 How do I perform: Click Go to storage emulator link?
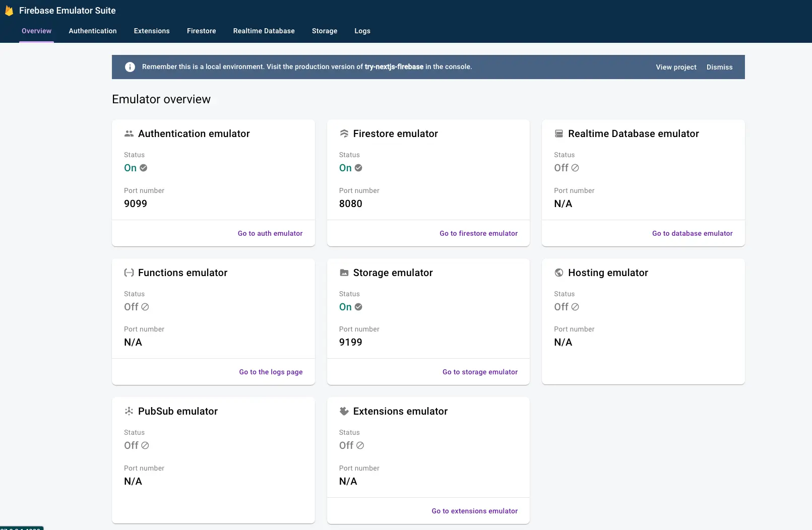point(480,372)
